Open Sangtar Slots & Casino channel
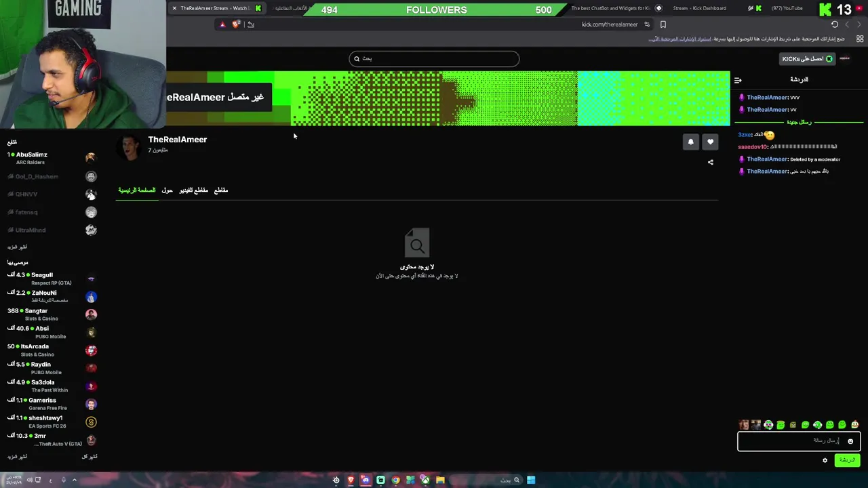 coord(52,314)
